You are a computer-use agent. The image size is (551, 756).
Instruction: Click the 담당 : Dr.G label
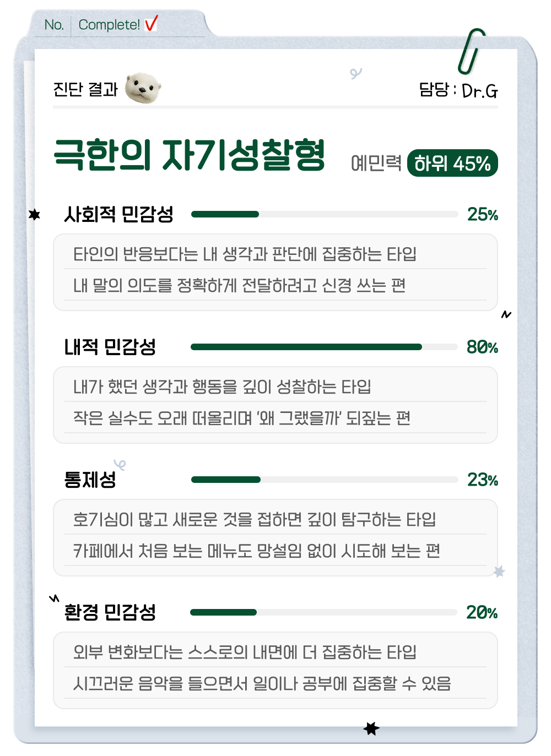(458, 90)
